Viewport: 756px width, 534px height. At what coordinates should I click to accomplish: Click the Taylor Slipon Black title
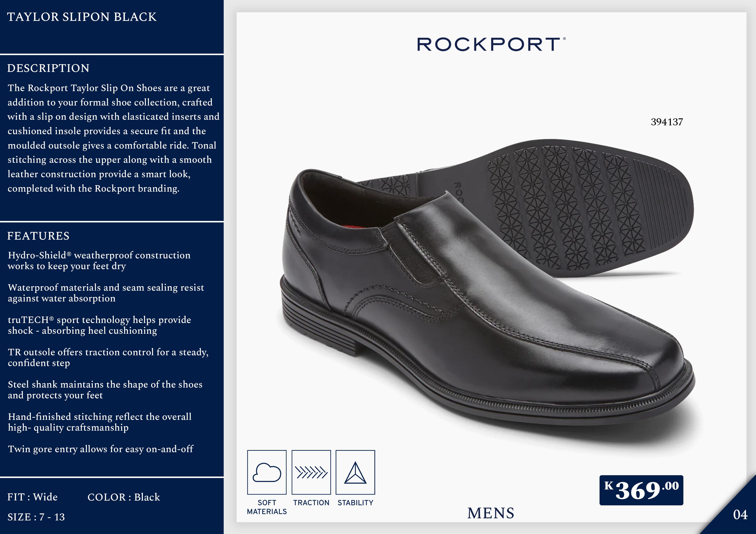pos(82,17)
